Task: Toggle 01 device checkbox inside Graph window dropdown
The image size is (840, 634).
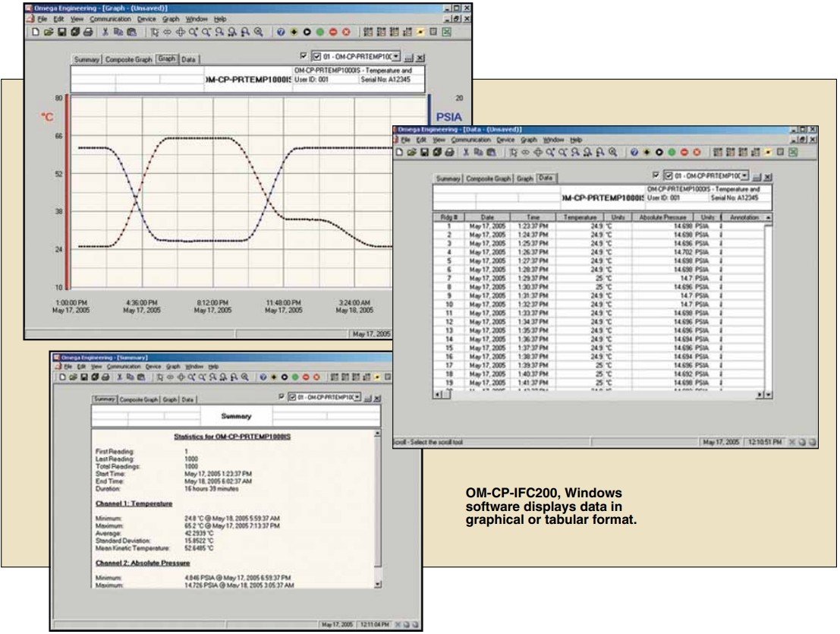Action: [317, 56]
